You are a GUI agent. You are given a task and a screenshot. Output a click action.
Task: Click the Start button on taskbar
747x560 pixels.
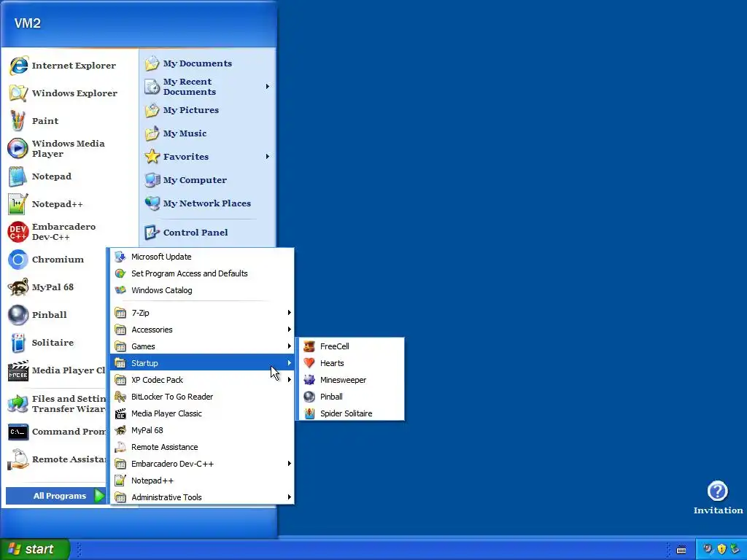pos(34,549)
